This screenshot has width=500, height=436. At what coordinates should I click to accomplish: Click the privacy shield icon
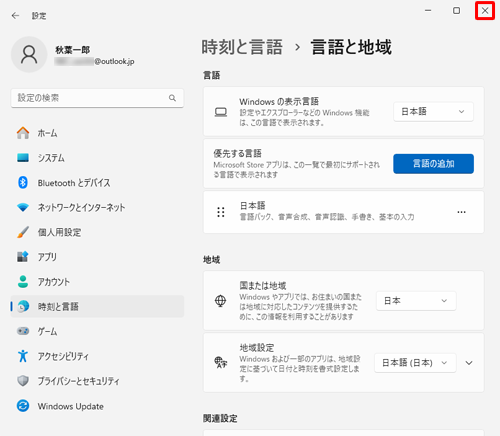[23, 381]
